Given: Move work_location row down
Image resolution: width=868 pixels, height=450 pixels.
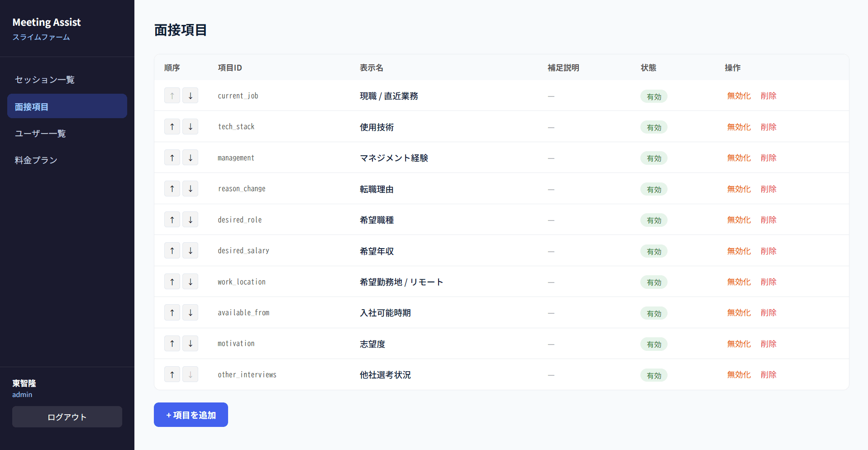Looking at the screenshot, I should 190,282.
